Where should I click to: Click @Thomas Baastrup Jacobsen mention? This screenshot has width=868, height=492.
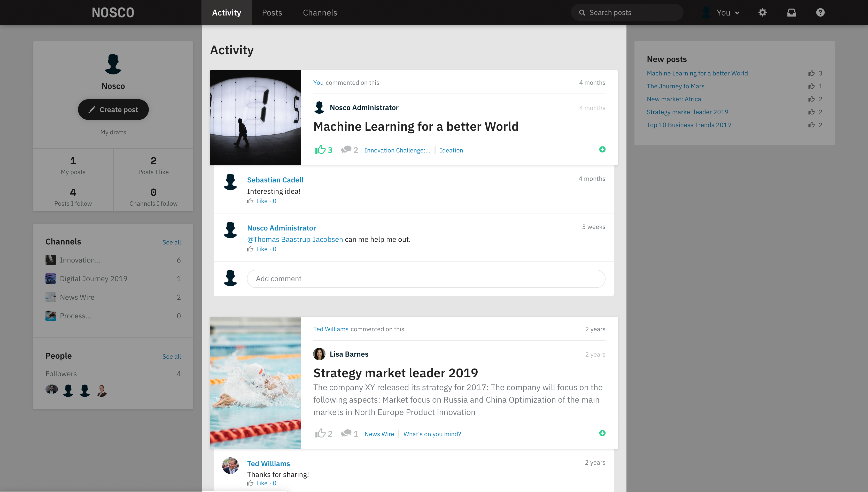[295, 239]
